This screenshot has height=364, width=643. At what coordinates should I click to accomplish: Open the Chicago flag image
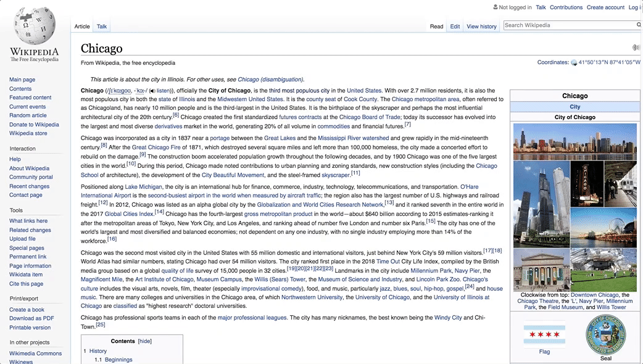point(544,334)
